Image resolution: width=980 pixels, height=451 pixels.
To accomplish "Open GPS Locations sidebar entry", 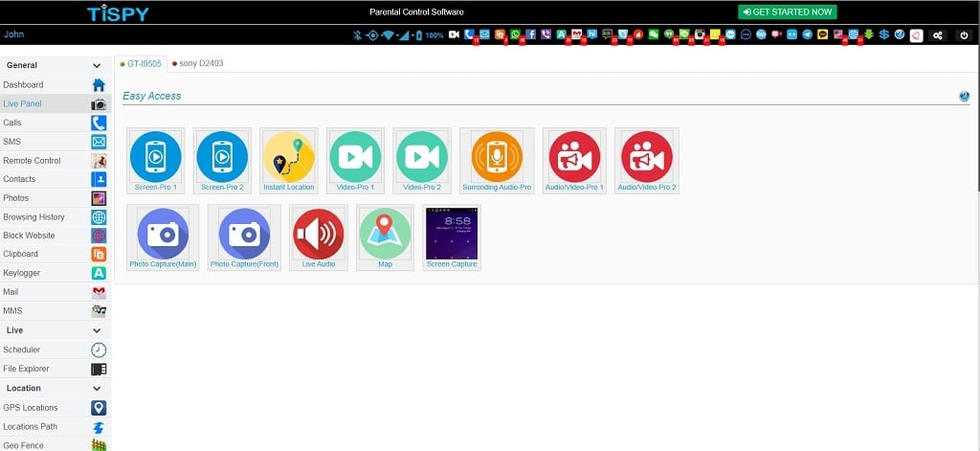I will coord(56,408).
